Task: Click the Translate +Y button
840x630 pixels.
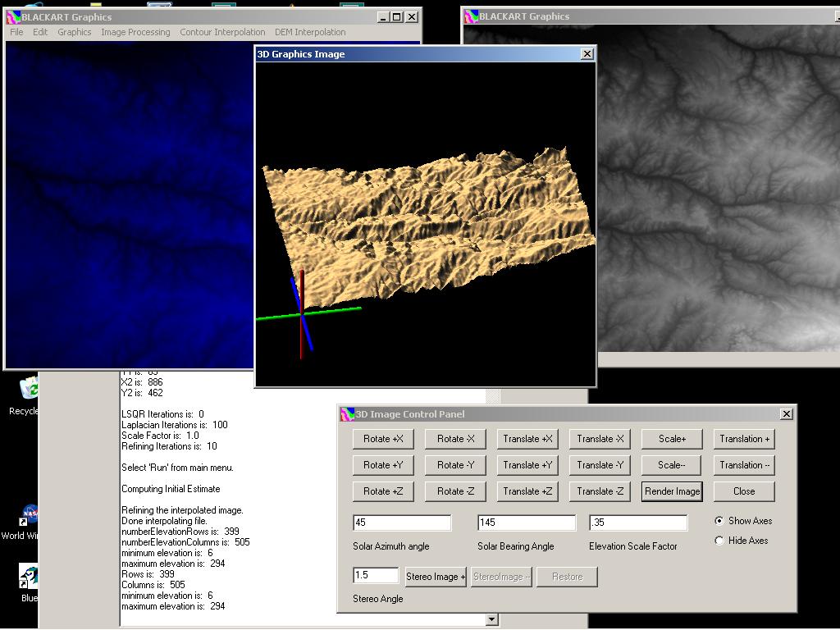Action: click(527, 465)
